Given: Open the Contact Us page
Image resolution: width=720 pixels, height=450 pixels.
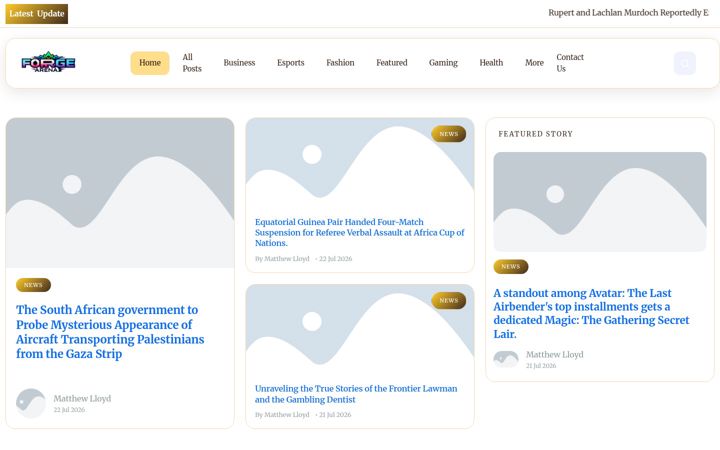Looking at the screenshot, I should pos(570,63).
